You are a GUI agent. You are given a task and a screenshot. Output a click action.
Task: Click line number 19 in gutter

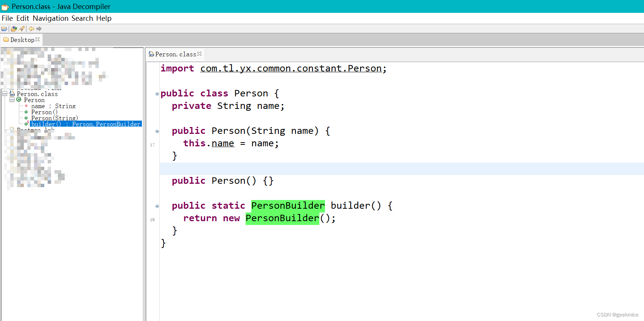152,220
